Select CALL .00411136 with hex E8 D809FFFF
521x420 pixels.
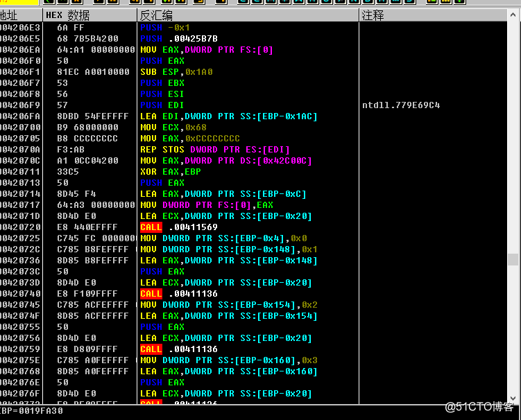coord(179,349)
